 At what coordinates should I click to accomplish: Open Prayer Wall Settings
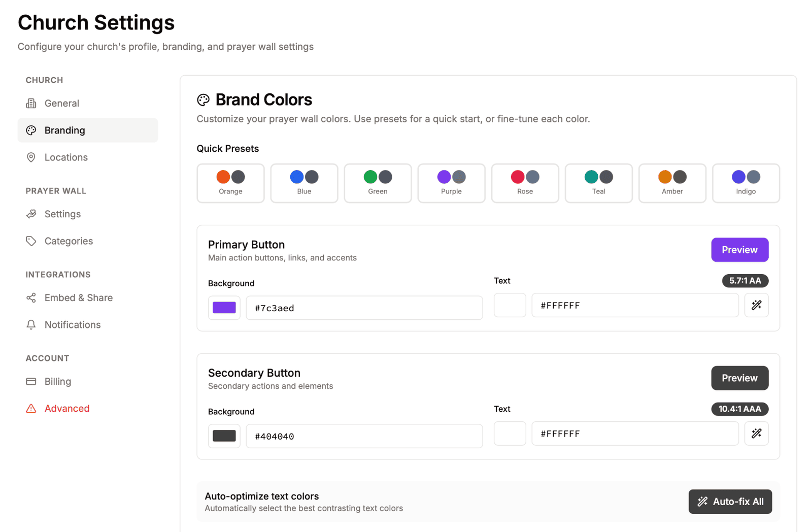(x=88, y=214)
